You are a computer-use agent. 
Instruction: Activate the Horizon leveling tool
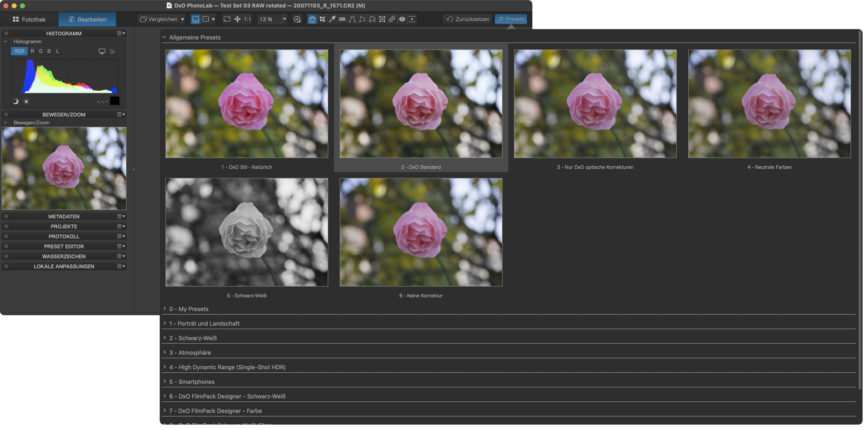tap(342, 19)
